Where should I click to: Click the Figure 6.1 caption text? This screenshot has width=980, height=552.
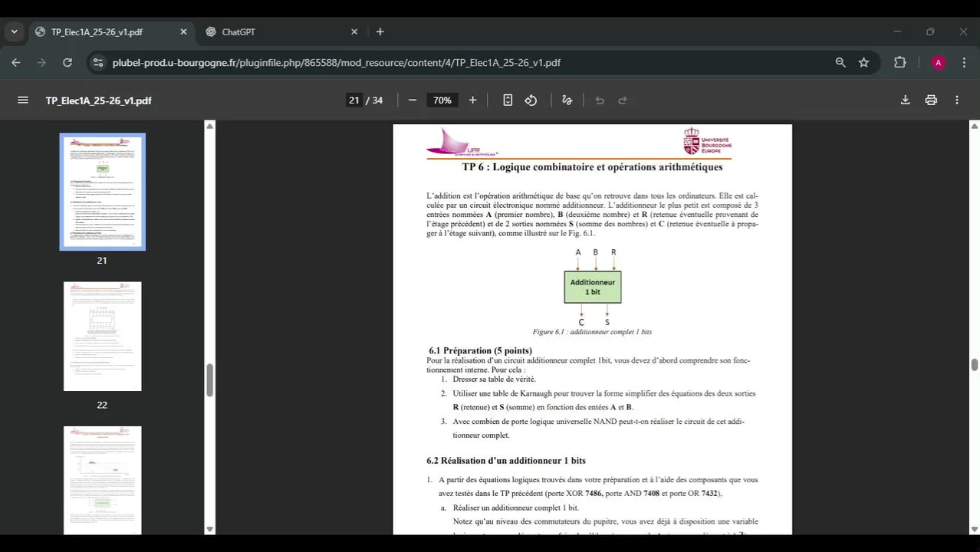pos(592,332)
